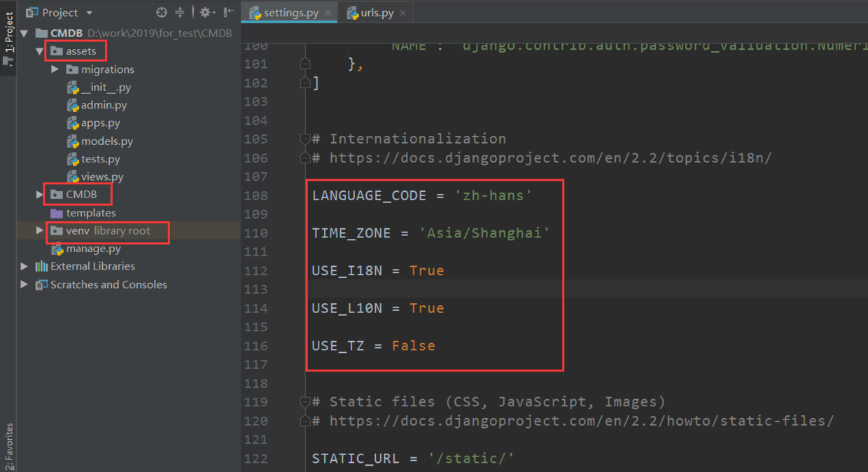868x472 pixels.
Task: Fold the Internationalization comment block at line 105
Action: point(304,139)
